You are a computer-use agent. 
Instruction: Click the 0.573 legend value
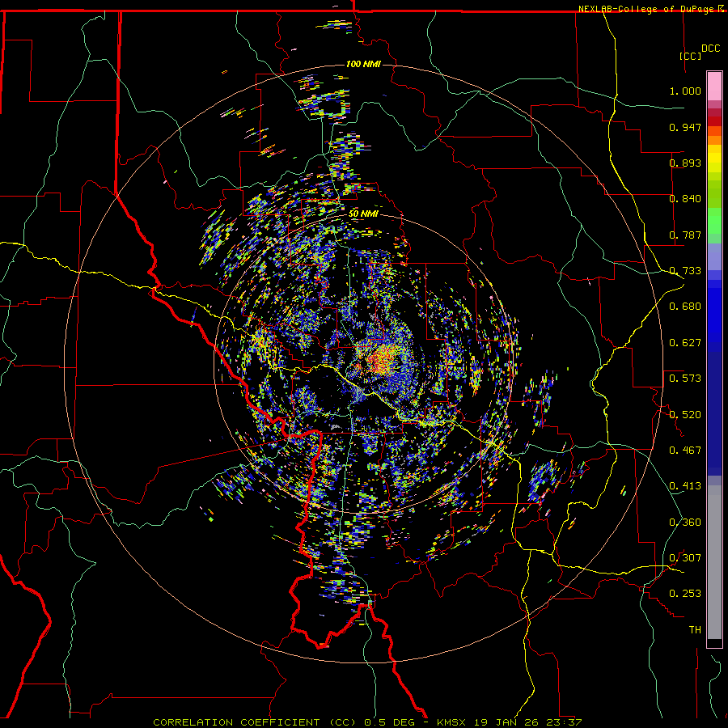[685, 379]
